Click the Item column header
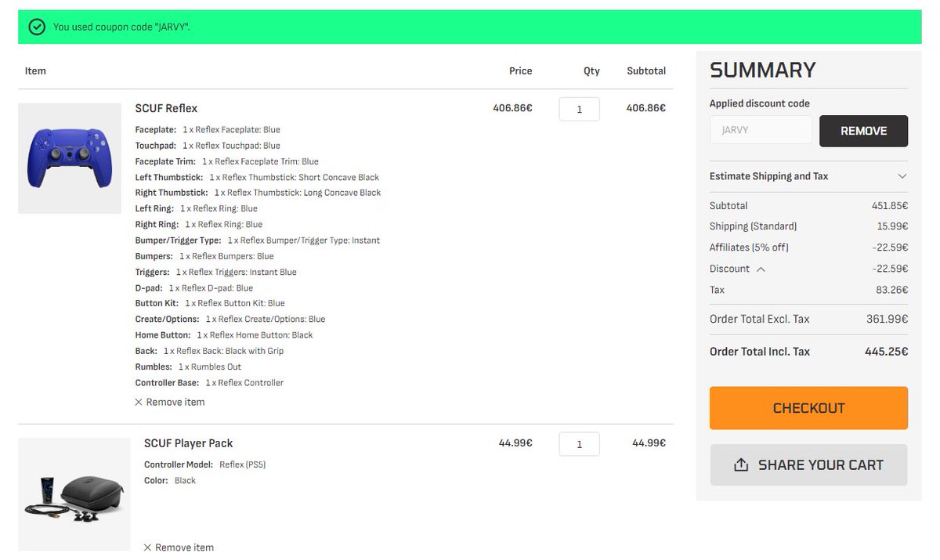940x560 pixels. point(35,70)
